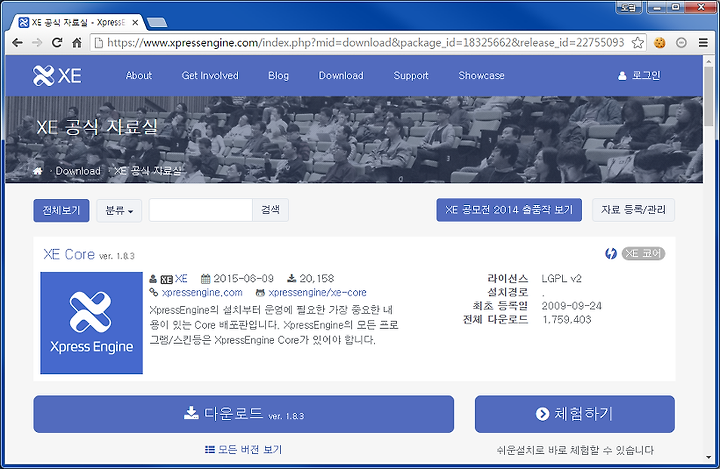Screen dimensions: 720x469
Task: Click the 자료 등록/관리 button
Action: [x=633, y=210]
